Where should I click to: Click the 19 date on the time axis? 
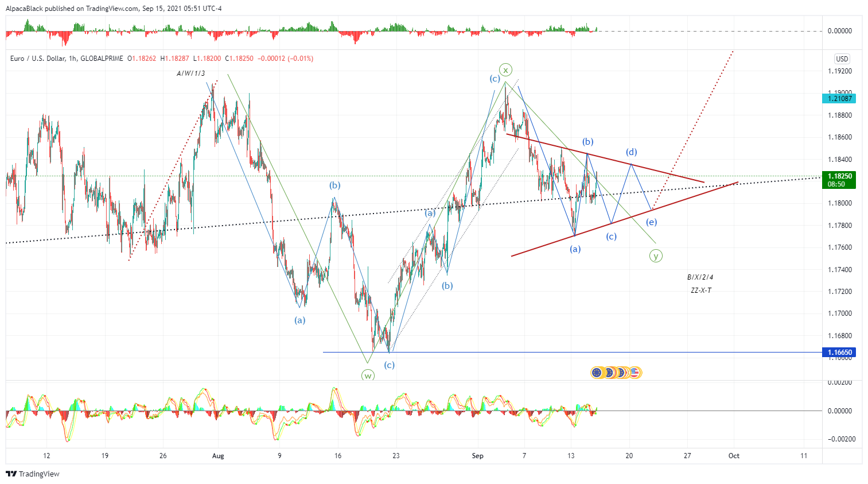click(x=104, y=456)
